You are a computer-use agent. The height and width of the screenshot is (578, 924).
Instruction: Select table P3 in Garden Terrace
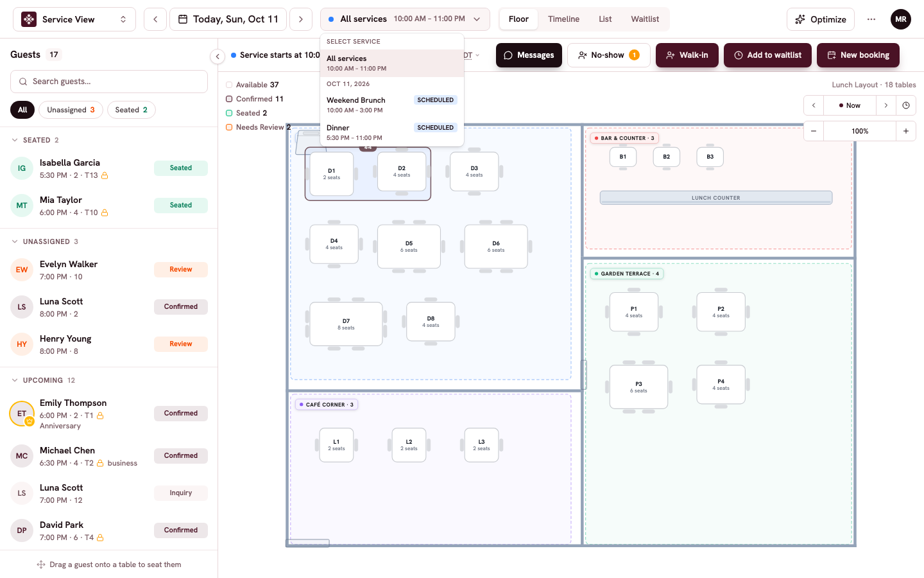point(638,387)
